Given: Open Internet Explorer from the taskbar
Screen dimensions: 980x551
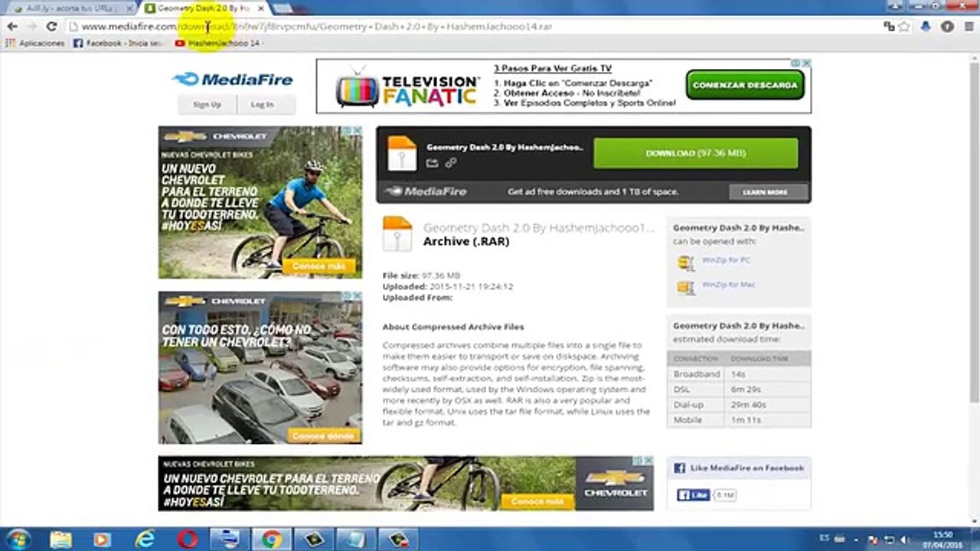Looking at the screenshot, I should [x=145, y=540].
